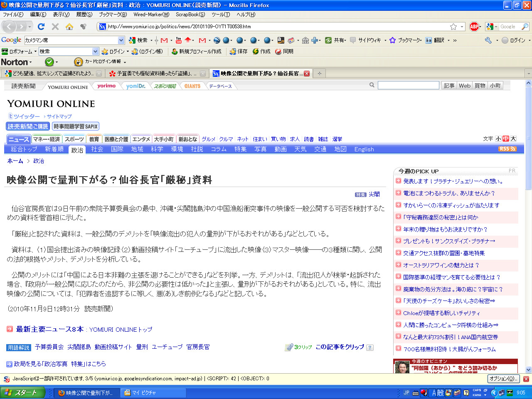Open the 人間に勝ったコンピュータ将棋の仕組み link
This screenshot has height=399, width=532.
click(451, 325)
